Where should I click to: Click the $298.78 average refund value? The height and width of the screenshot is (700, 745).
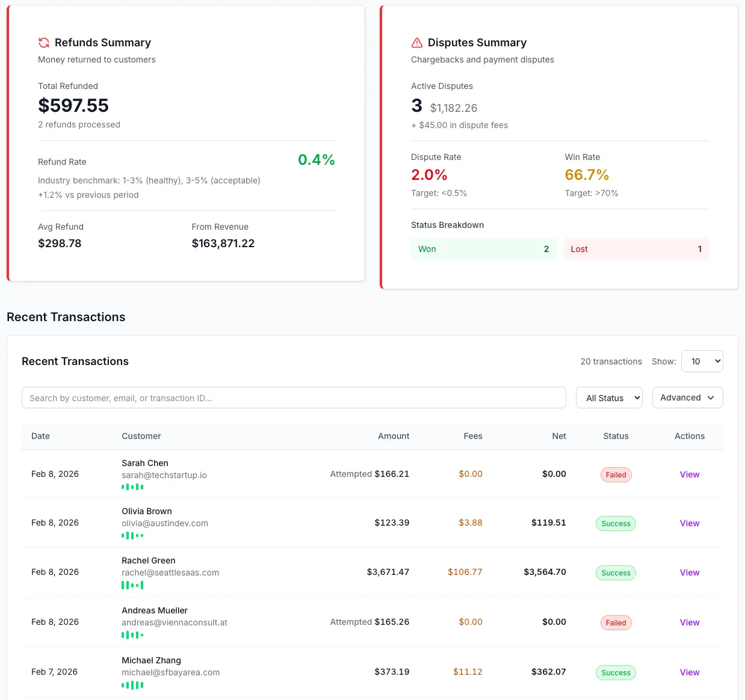click(x=60, y=244)
